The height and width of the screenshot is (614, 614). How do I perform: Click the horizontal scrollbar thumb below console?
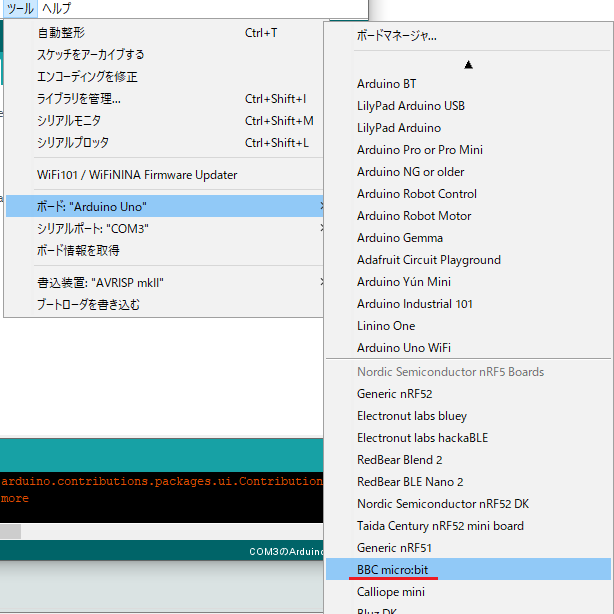[10, 531]
